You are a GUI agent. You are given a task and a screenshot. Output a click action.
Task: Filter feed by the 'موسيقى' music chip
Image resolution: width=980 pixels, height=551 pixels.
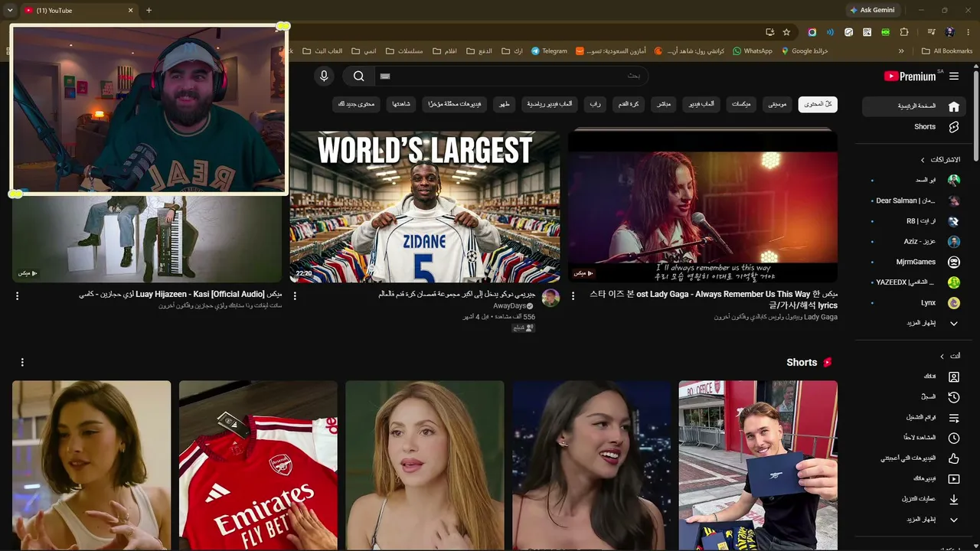coord(778,104)
